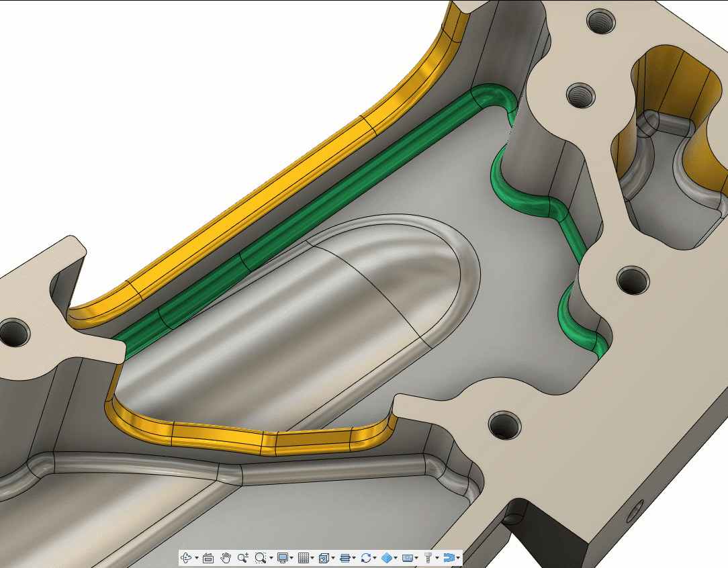Click the blue stacked layers icon
Viewport: 728px width, 568px height.
point(345,557)
